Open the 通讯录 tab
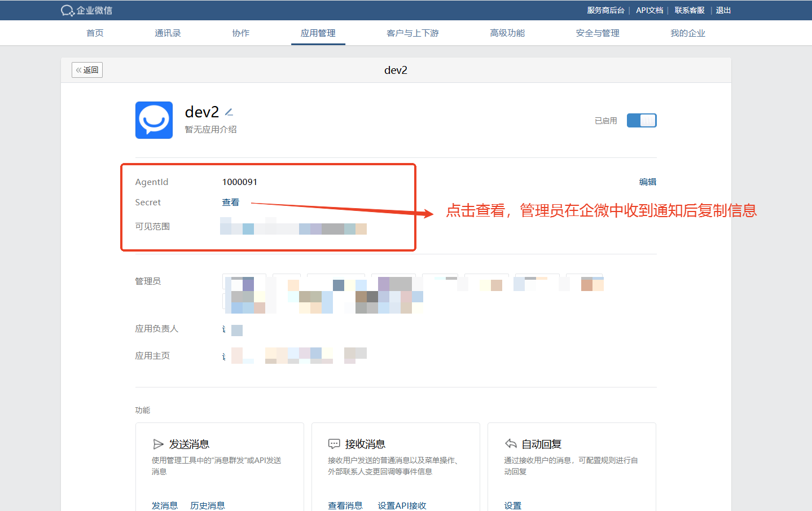This screenshot has width=812, height=511. (x=168, y=33)
